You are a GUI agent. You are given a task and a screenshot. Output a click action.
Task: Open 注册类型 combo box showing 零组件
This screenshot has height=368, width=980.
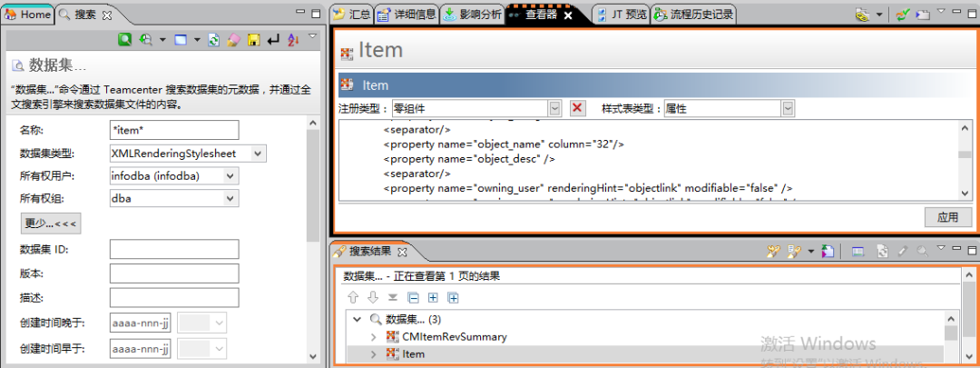[x=477, y=108]
